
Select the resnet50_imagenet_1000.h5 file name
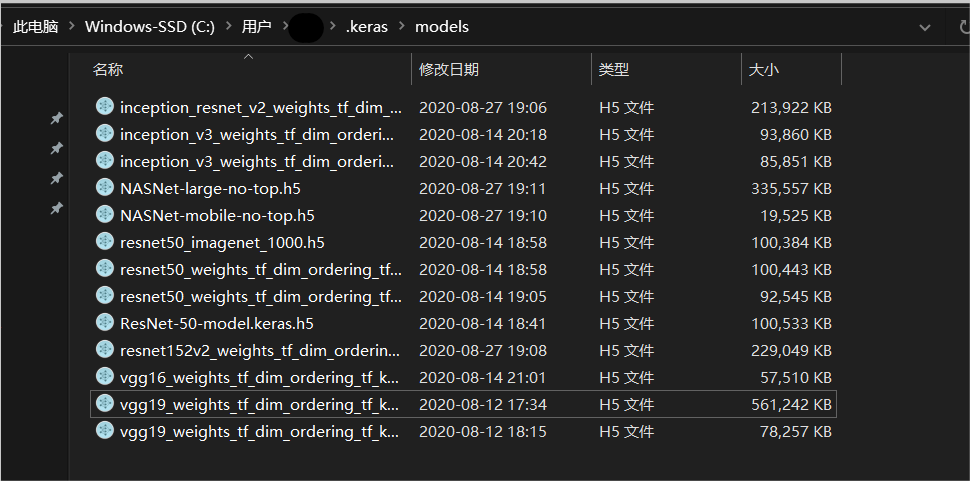pyautogui.click(x=222, y=242)
